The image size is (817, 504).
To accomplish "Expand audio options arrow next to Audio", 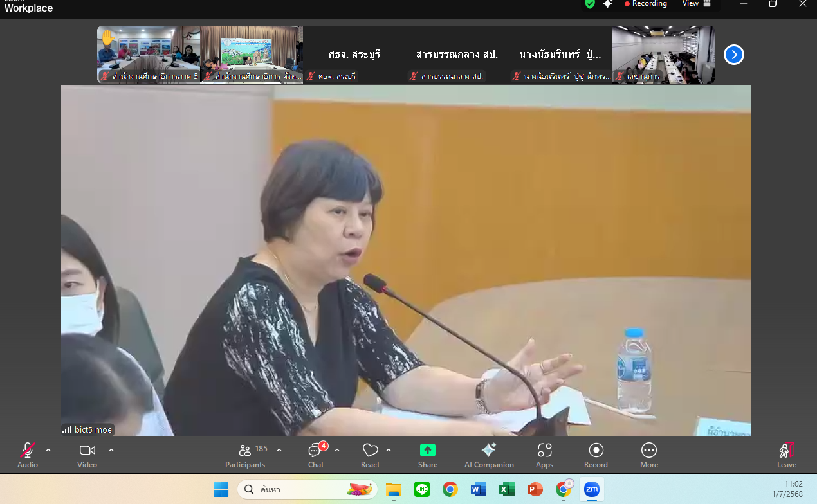I will [x=48, y=450].
